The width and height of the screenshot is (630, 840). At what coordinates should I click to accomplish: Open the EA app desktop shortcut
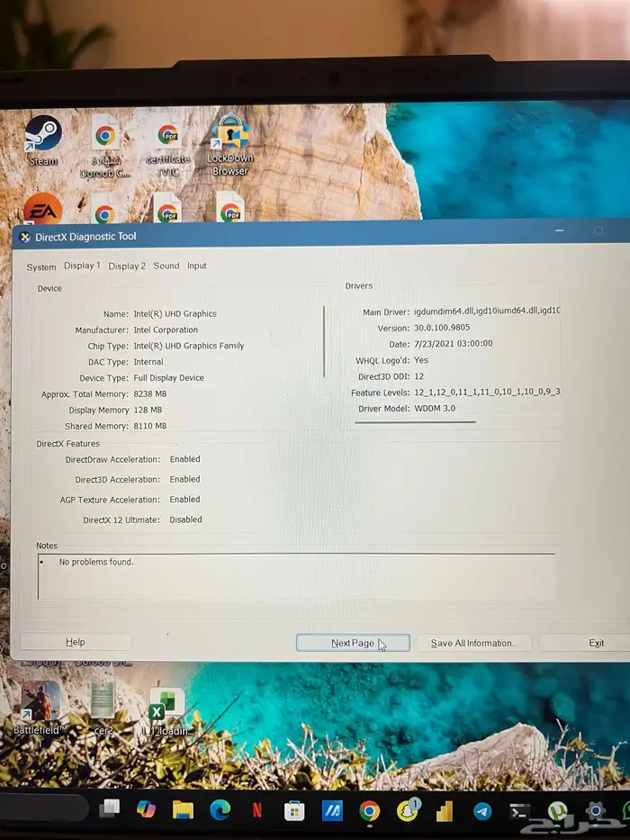[43, 209]
